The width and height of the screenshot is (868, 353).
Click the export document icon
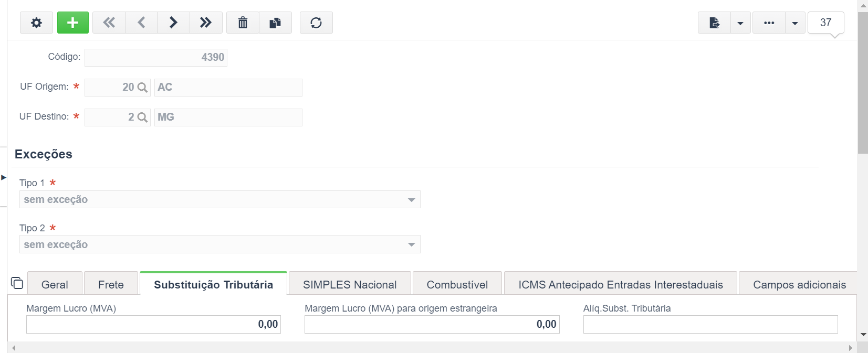[714, 23]
